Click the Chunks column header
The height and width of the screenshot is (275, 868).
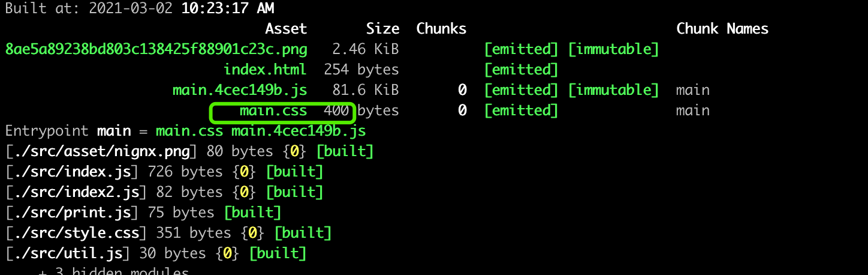point(441,29)
